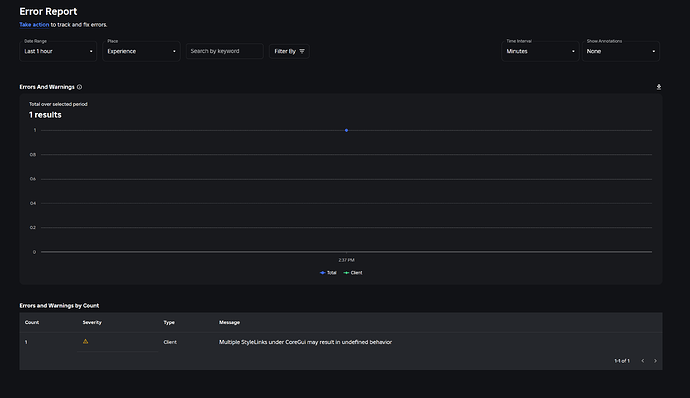This screenshot has width=690, height=398.
Task: Toggle the Client series in chart legend
Action: pyautogui.click(x=353, y=273)
